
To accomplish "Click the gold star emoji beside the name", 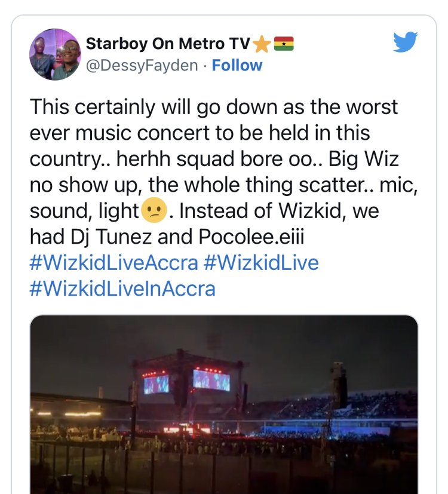I will tap(261, 44).
